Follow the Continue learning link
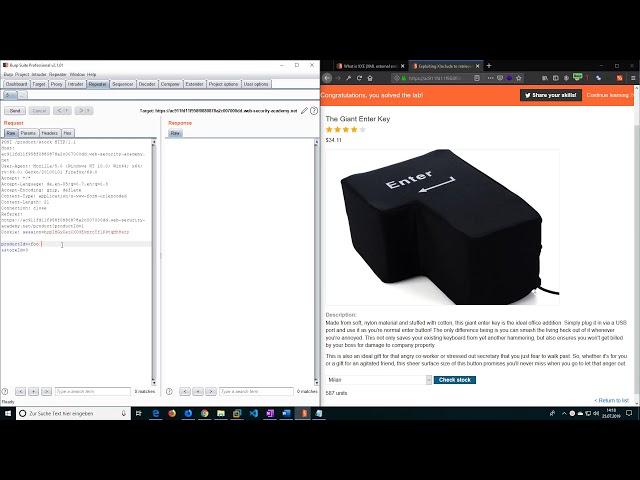Screen dimensions: 640x480 [x=607, y=95]
